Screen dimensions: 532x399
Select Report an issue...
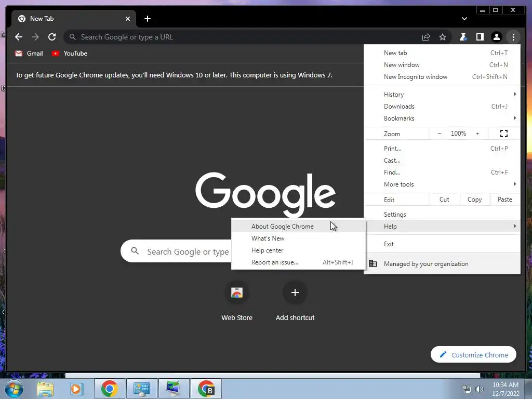pos(299,262)
